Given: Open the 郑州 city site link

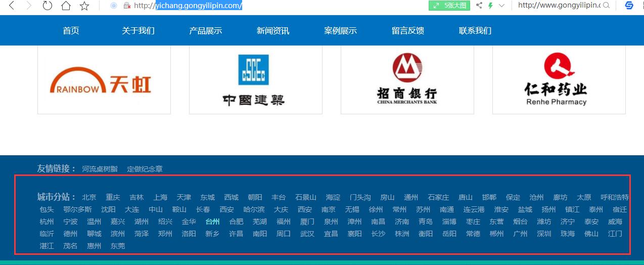Looking at the screenshot, I should coord(165,234).
